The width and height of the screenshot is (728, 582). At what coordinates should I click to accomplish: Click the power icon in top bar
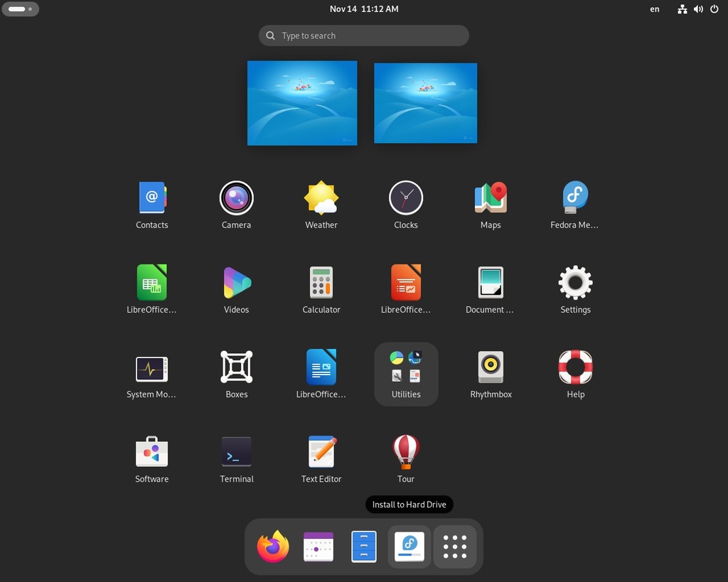point(714,9)
